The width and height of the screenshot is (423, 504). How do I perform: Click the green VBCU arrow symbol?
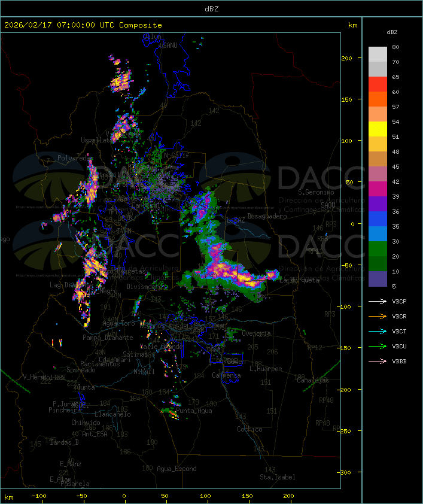[378, 347]
